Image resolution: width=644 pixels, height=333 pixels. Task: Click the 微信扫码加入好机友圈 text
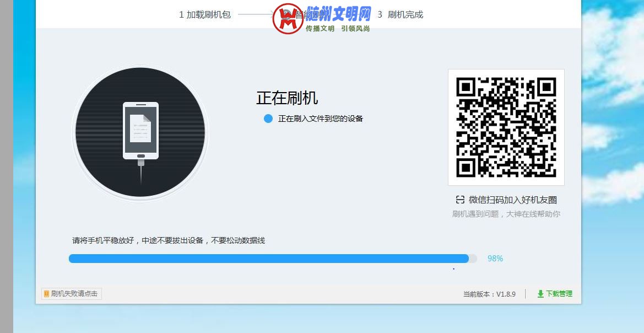pyautogui.click(x=512, y=200)
